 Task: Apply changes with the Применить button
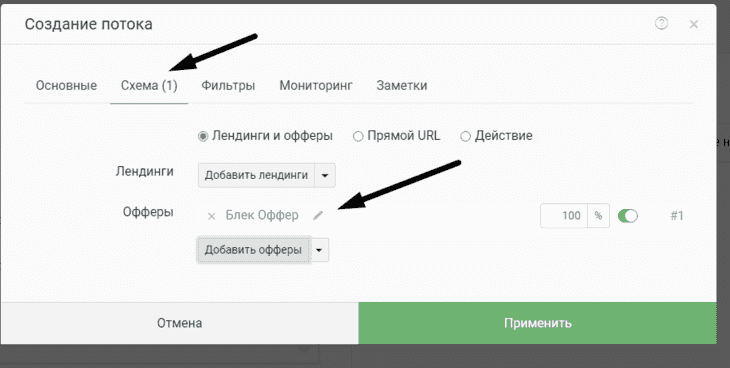tap(537, 323)
